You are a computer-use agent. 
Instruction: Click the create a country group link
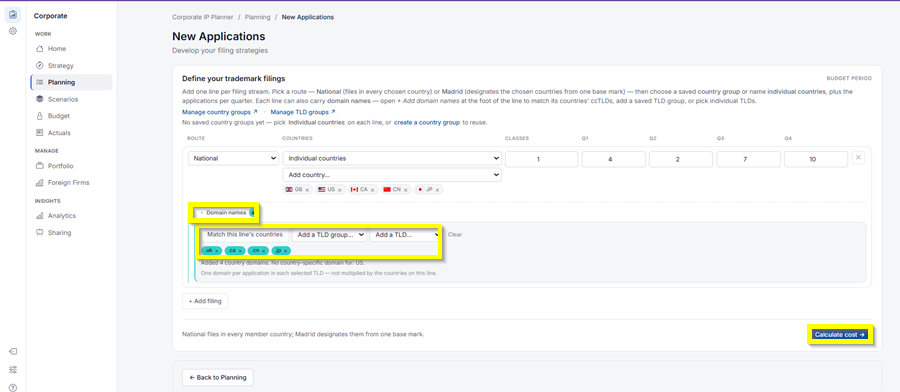(x=426, y=123)
